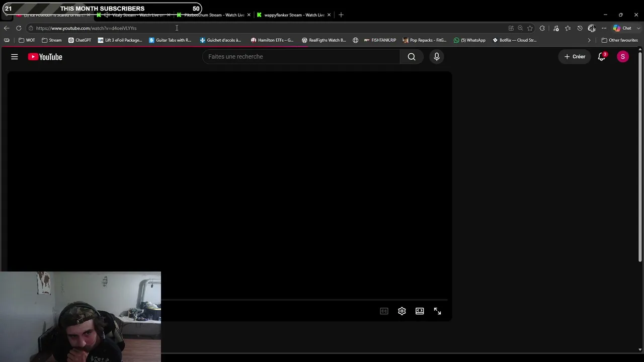
Task: Close the Vitaly Stream tab
Action: pyautogui.click(x=169, y=15)
